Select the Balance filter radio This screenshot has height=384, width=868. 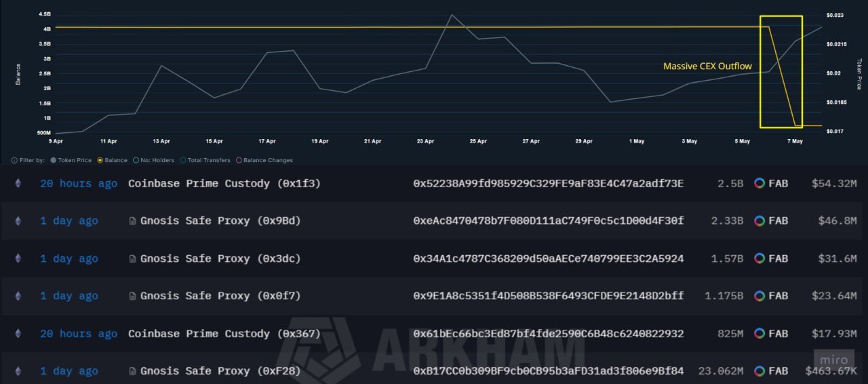100,161
